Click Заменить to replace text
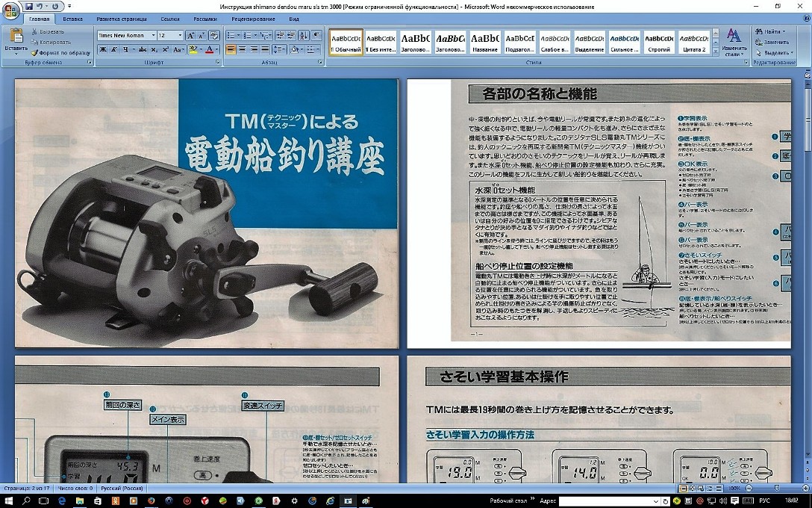Image resolution: width=812 pixels, height=508 pixels. click(x=772, y=42)
